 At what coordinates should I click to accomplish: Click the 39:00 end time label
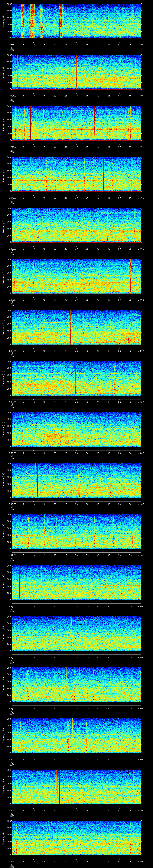(141, 402)
